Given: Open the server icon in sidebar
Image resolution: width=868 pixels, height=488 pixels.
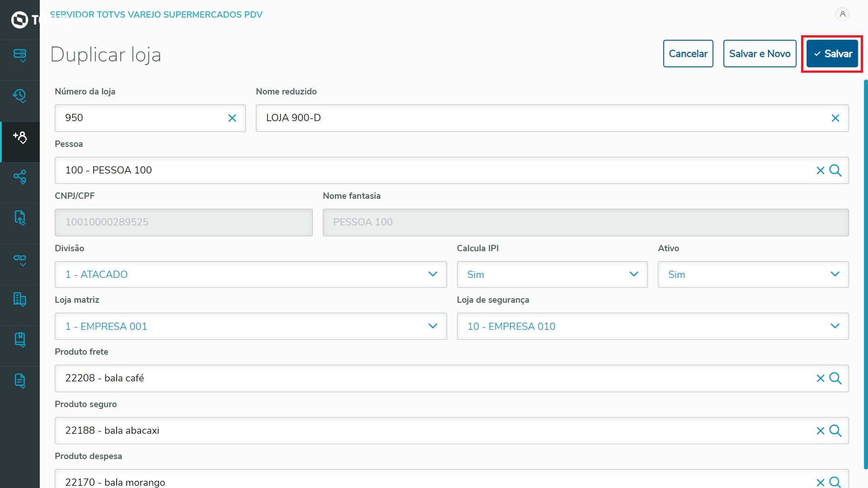Looking at the screenshot, I should (20, 55).
